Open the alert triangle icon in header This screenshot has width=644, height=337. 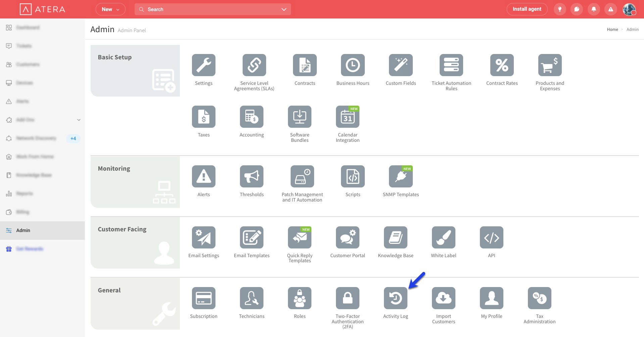point(611,9)
